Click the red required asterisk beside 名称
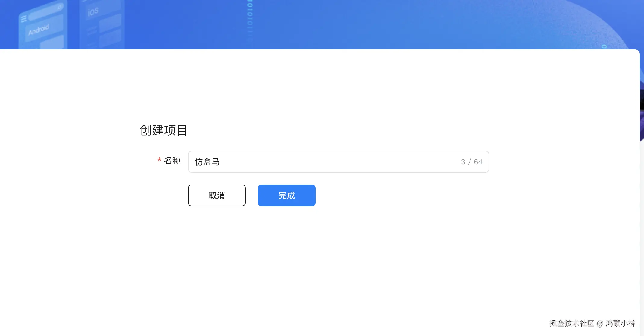This screenshot has height=336, width=644. click(159, 160)
